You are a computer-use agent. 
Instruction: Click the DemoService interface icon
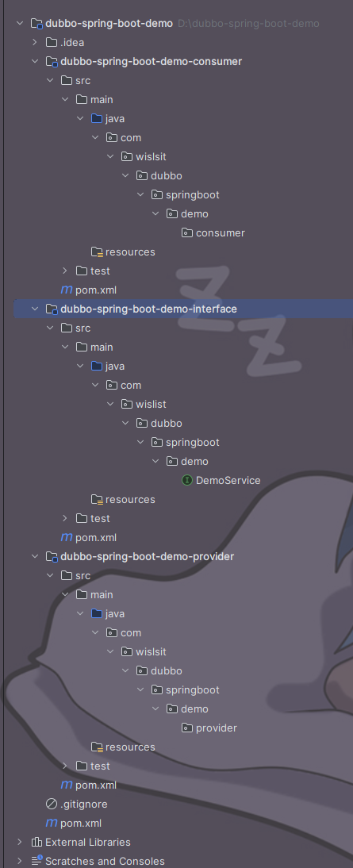pos(187,481)
